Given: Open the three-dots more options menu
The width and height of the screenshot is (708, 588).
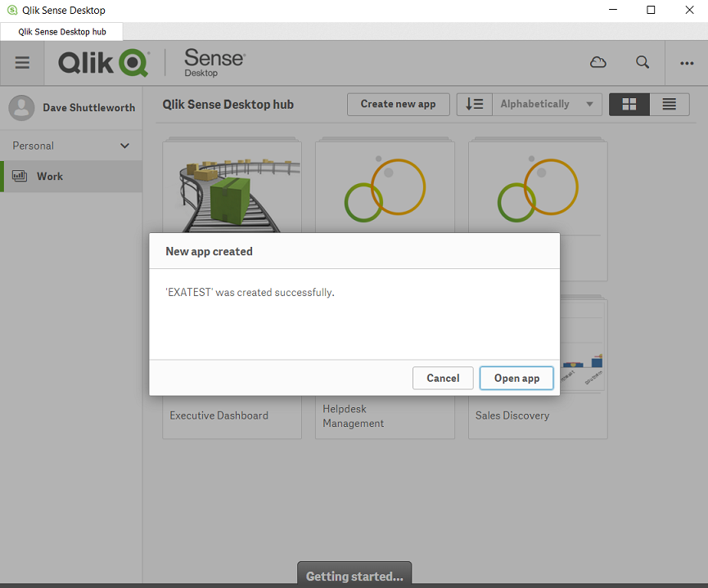Looking at the screenshot, I should (x=687, y=64).
